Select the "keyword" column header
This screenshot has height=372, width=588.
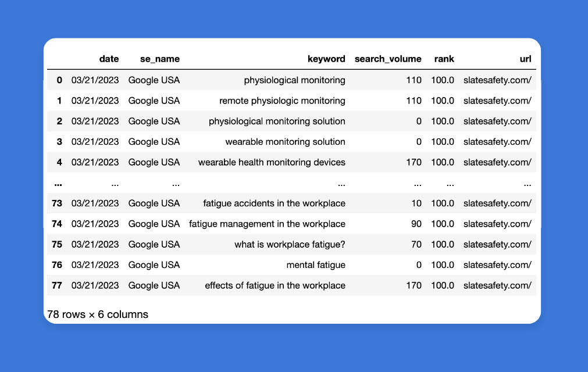click(x=326, y=59)
